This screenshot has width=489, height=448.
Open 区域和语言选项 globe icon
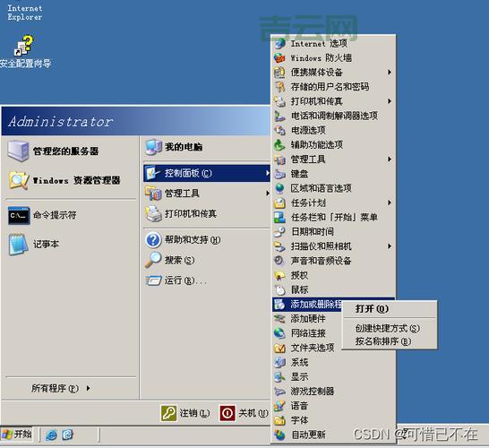pos(279,188)
